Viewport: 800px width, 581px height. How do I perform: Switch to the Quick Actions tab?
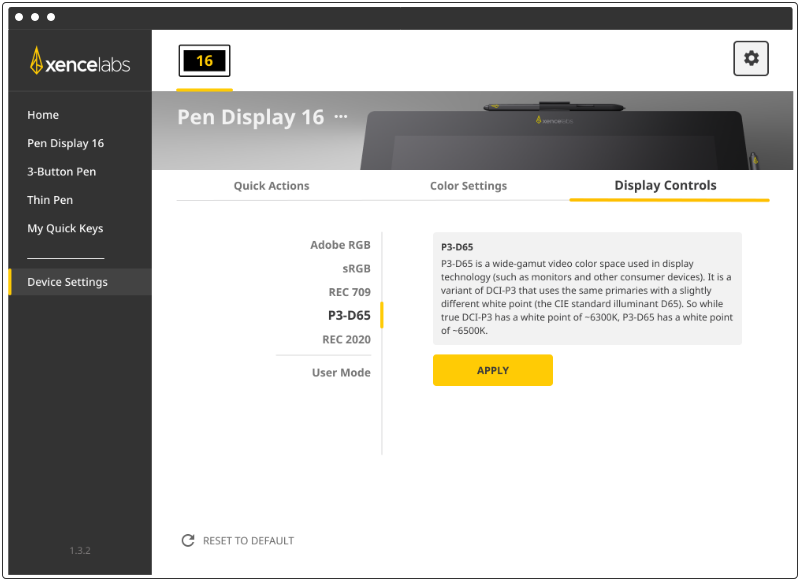[x=271, y=186]
